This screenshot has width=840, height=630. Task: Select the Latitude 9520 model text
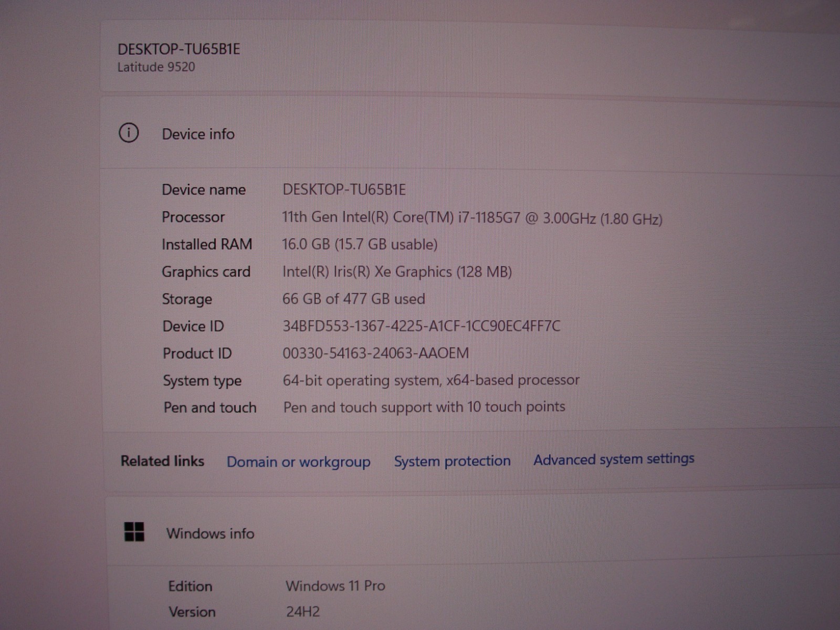tap(156, 67)
